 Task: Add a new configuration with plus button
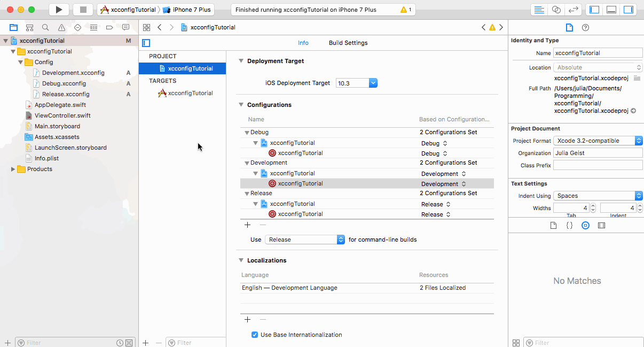pos(247,225)
